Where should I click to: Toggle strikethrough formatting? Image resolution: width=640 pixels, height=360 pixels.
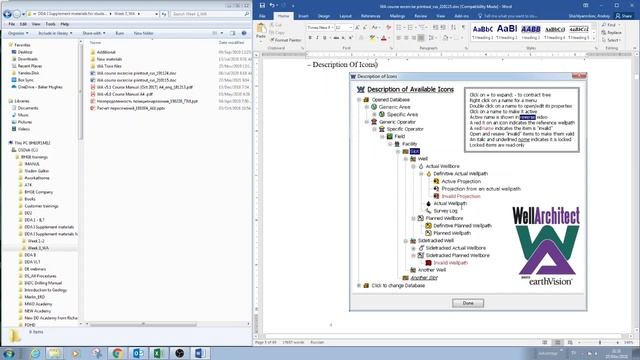click(336, 38)
